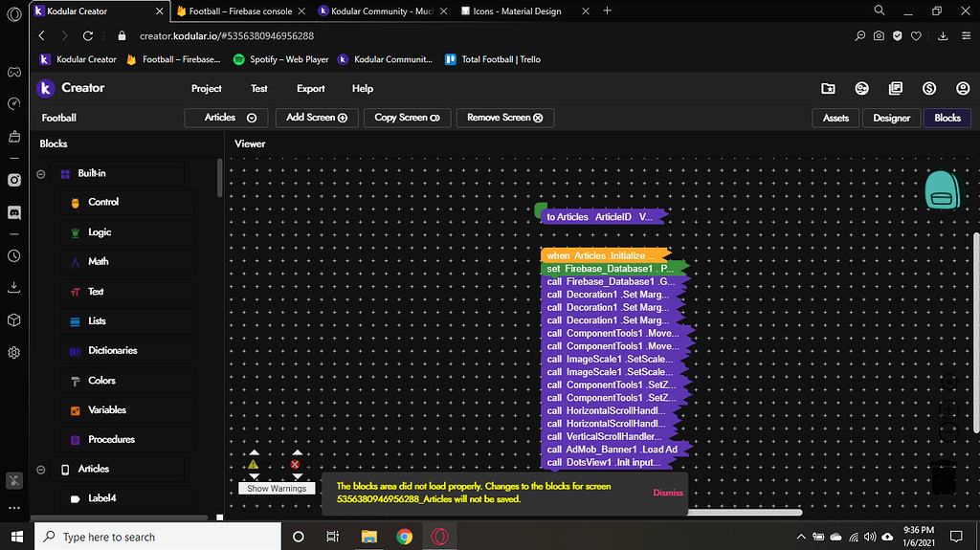Open the Articles screen selector dropdown

226,118
